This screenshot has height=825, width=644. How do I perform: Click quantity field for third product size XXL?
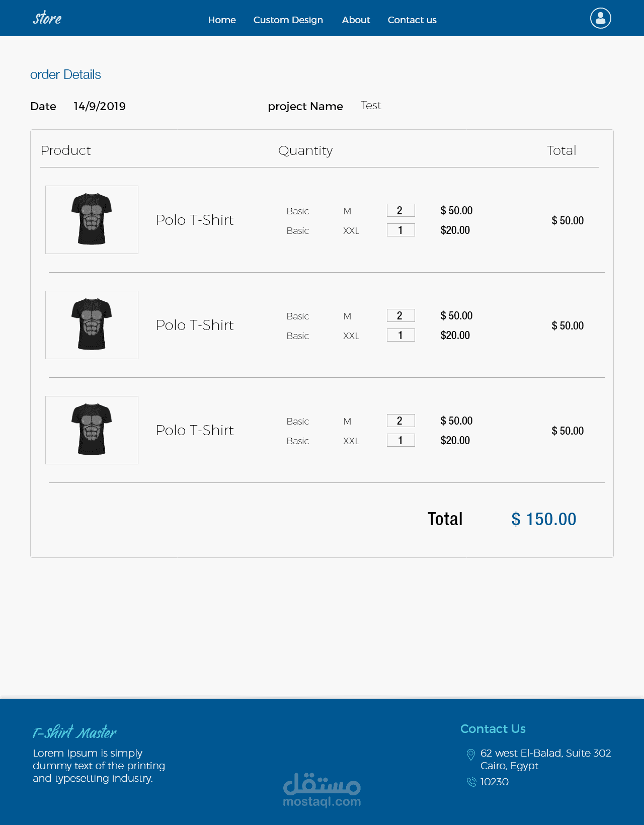[x=400, y=440]
